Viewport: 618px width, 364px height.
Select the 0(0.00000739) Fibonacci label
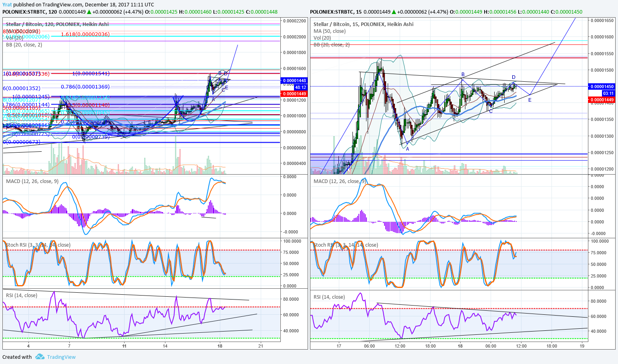(x=91, y=137)
